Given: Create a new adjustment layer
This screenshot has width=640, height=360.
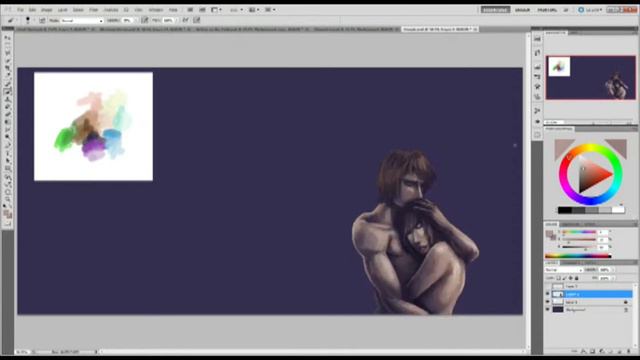Looking at the screenshot, I should [x=601, y=351].
